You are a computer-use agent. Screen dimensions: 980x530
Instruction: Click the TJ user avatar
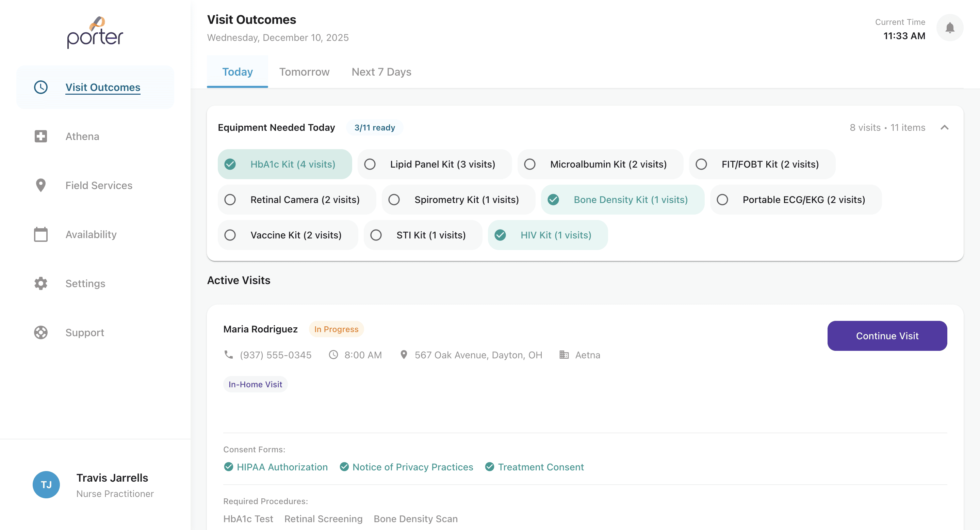coord(46,485)
